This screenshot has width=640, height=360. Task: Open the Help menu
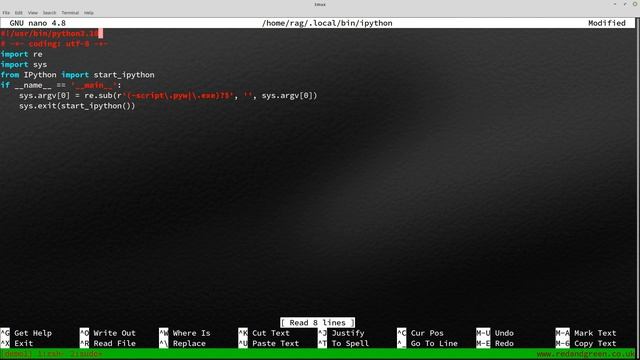[x=89, y=13]
